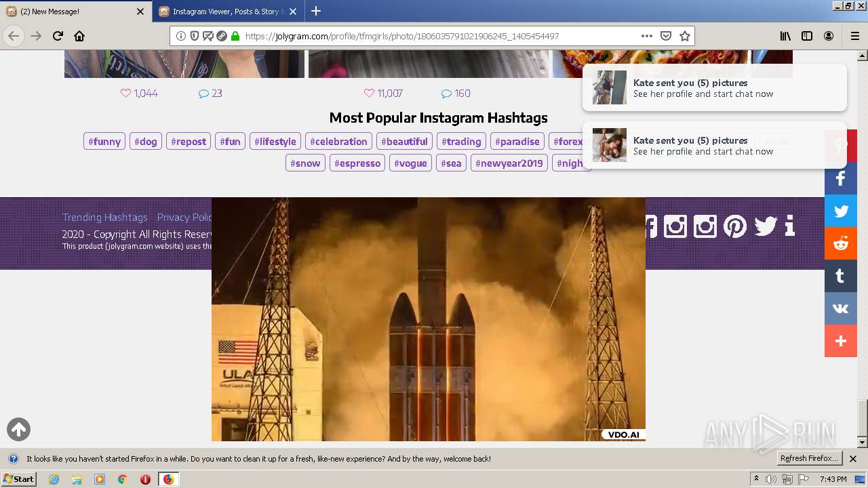Click the 11,007 likes count
The width and height of the screenshot is (868, 488).
pyautogui.click(x=383, y=94)
